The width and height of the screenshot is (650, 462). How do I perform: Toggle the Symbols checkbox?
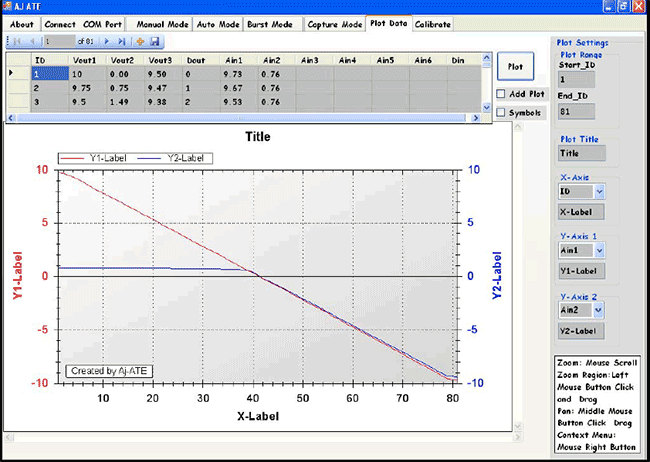(501, 112)
